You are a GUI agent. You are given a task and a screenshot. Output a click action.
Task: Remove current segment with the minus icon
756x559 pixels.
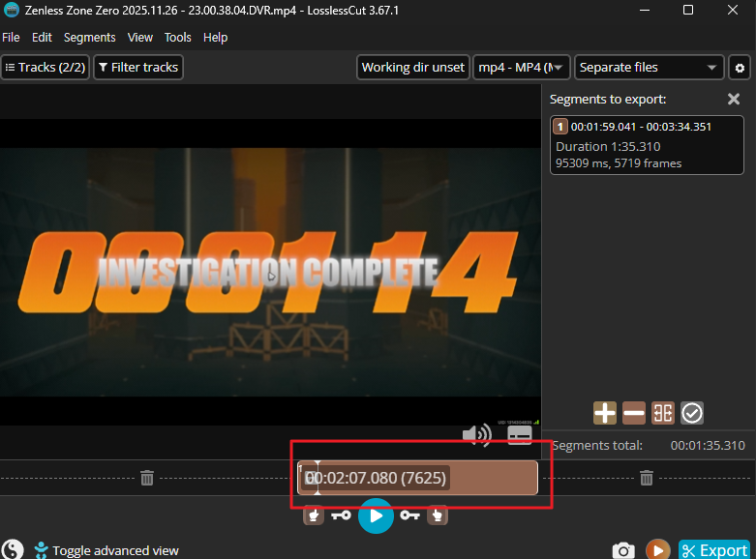click(633, 413)
